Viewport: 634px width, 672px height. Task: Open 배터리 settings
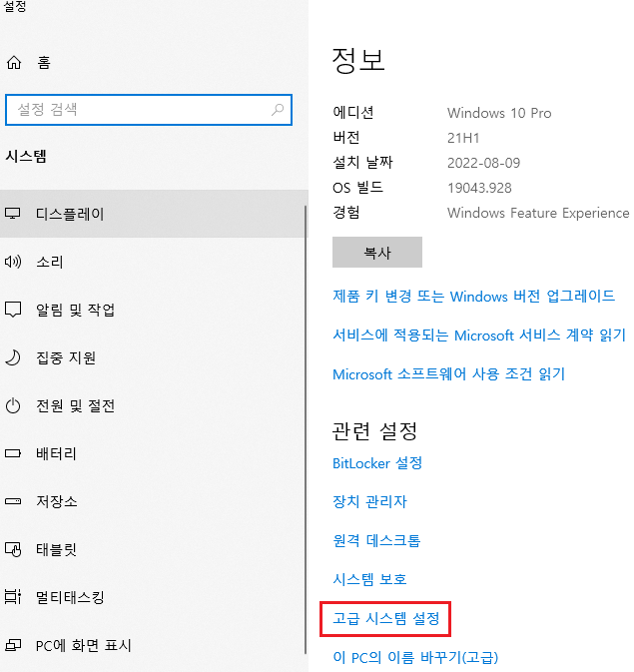[x=154, y=453]
